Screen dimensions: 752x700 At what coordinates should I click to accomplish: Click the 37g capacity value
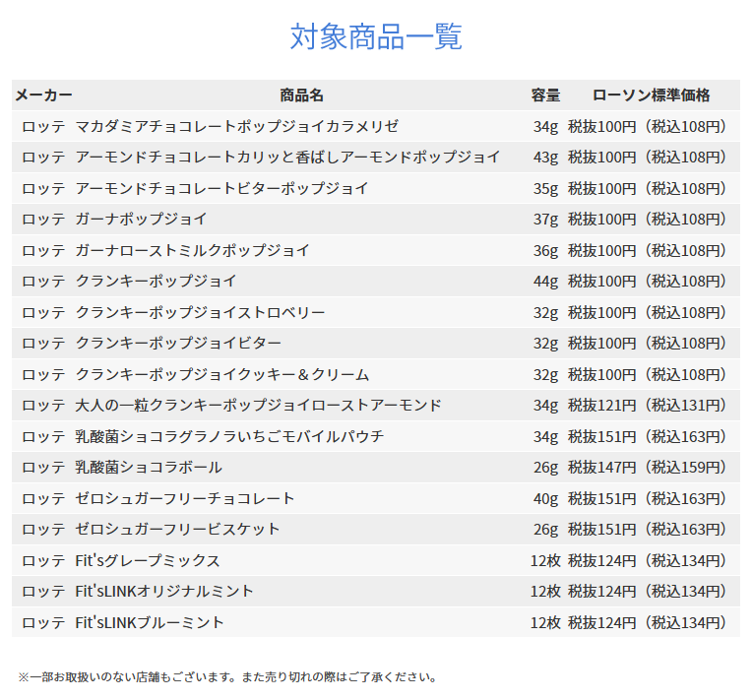[x=545, y=219]
